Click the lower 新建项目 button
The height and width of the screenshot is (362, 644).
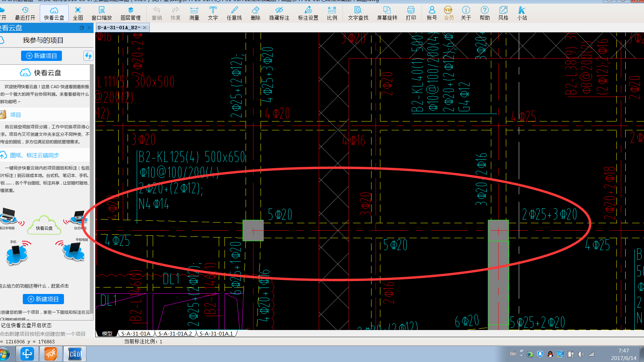[43, 299]
